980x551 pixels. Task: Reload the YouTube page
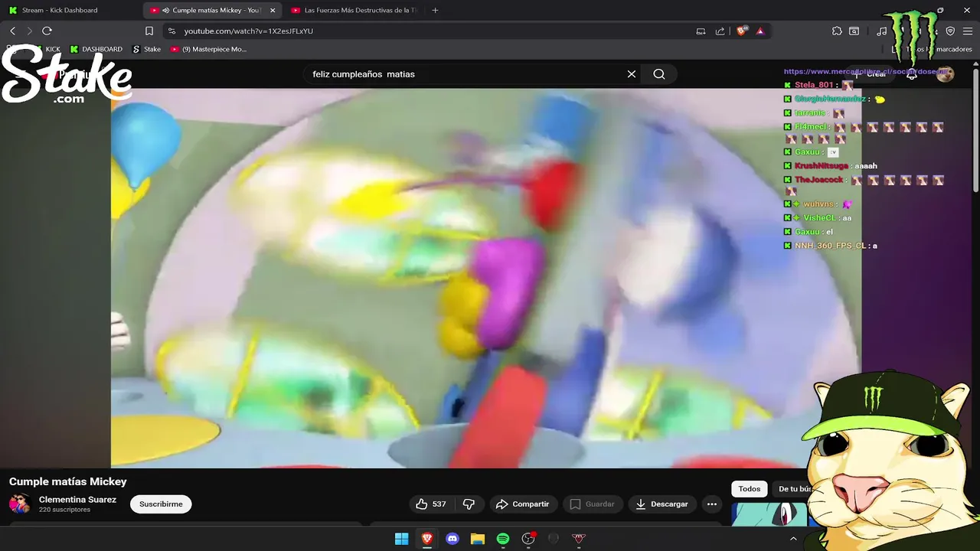pos(47,31)
